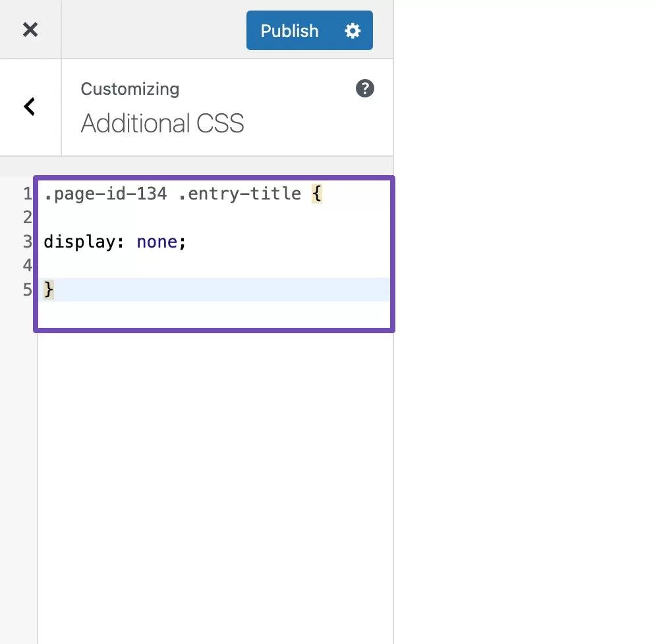Click the closing curly brace
Image resolution: width=655 pixels, height=644 pixels.
point(49,290)
